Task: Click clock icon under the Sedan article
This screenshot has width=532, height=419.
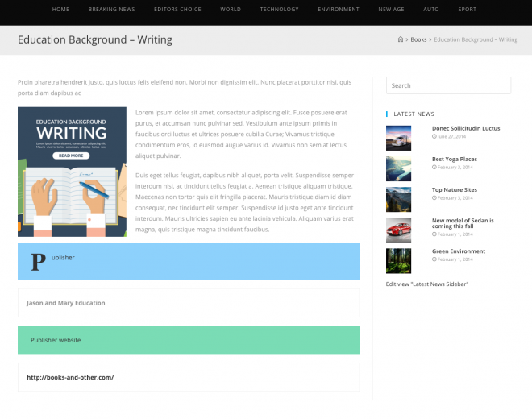Action: point(434,234)
